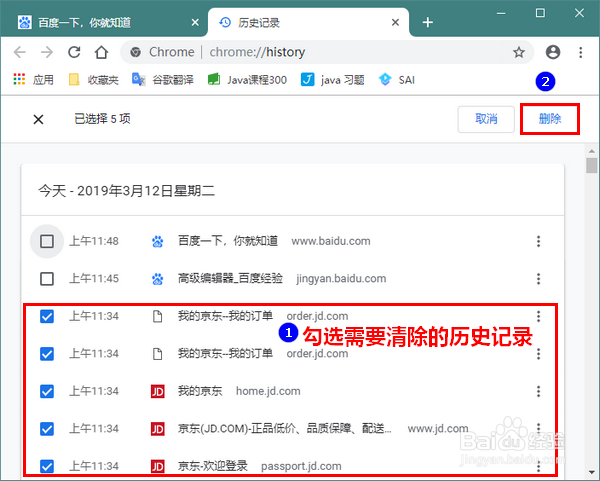This screenshot has width=600, height=481.
Task: Uncheck the 京东-欢迎登录 entry
Action: [x=47, y=466]
